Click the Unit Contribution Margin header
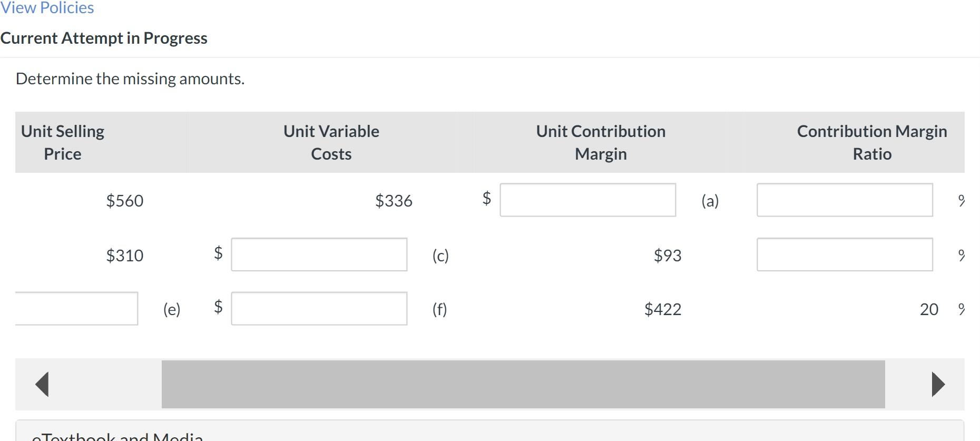Image resolution: width=980 pixels, height=441 pixels. coord(600,142)
